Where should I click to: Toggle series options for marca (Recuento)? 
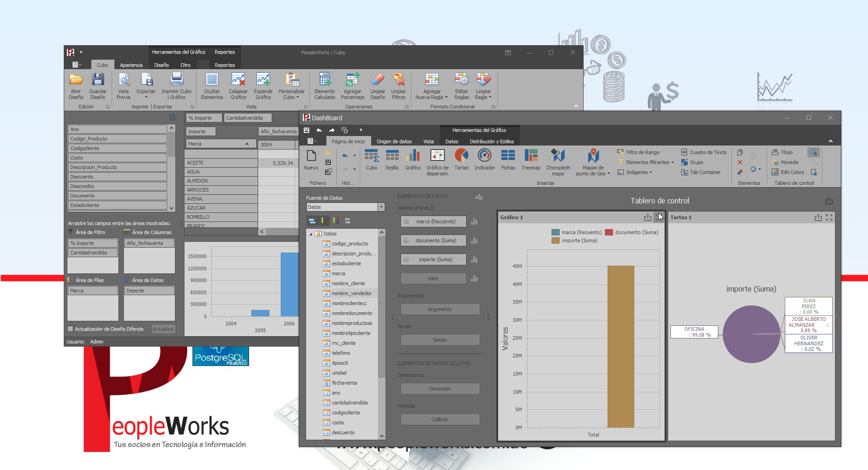pos(474,221)
